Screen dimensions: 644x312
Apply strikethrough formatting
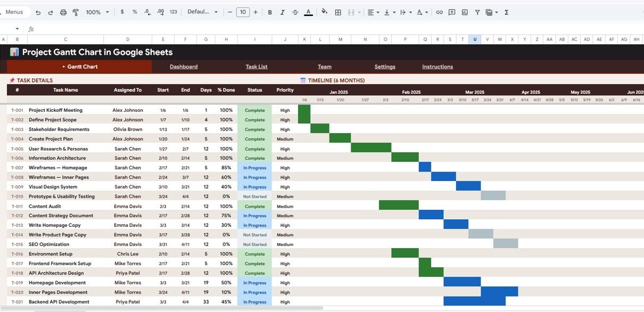coord(295,12)
